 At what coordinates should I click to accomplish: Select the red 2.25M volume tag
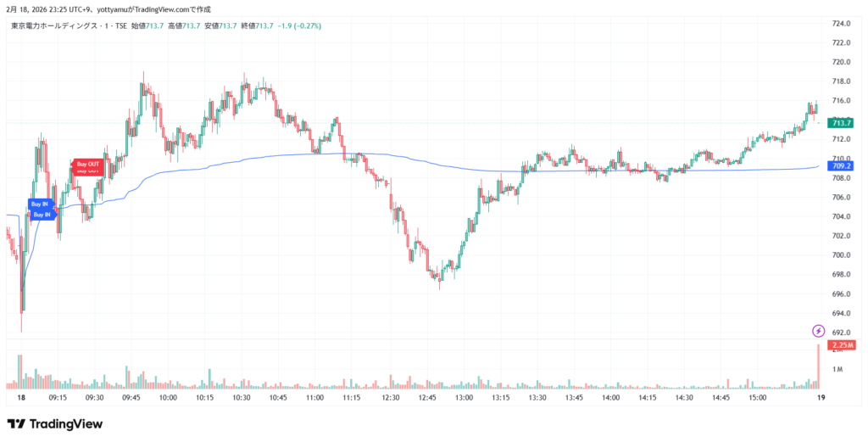(841, 345)
